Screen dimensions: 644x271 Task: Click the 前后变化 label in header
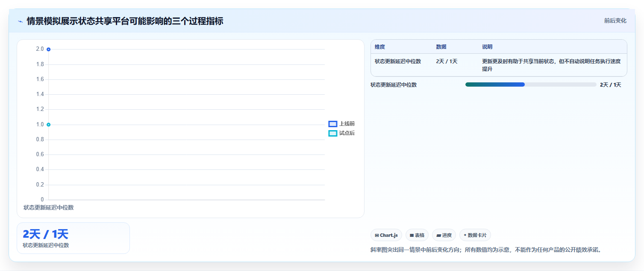click(x=615, y=20)
